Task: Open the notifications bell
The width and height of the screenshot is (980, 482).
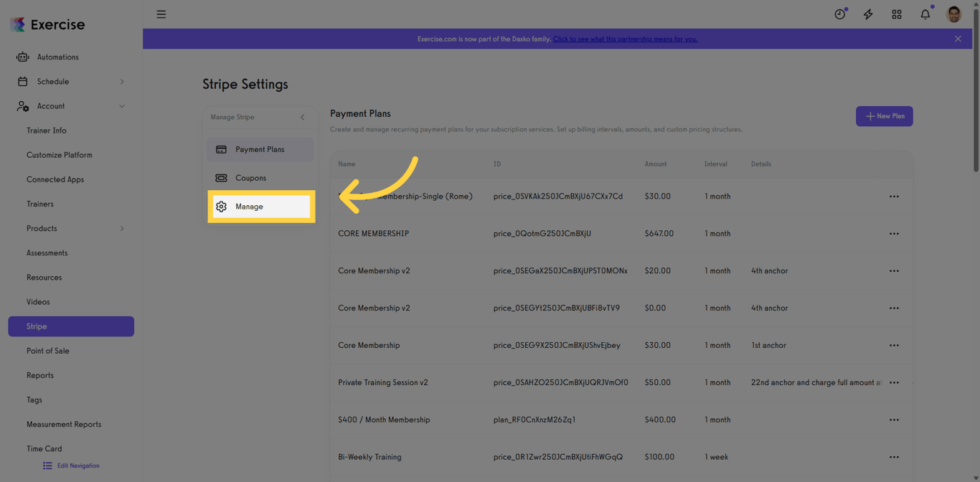Action: [925, 14]
